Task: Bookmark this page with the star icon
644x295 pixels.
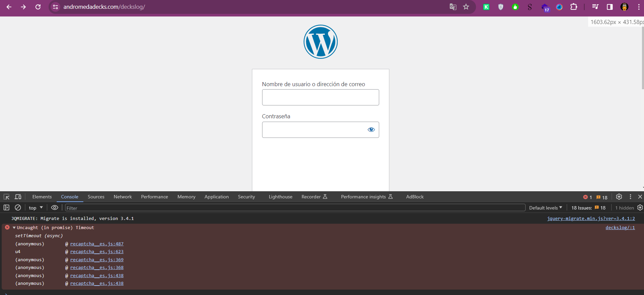Action: point(466,7)
